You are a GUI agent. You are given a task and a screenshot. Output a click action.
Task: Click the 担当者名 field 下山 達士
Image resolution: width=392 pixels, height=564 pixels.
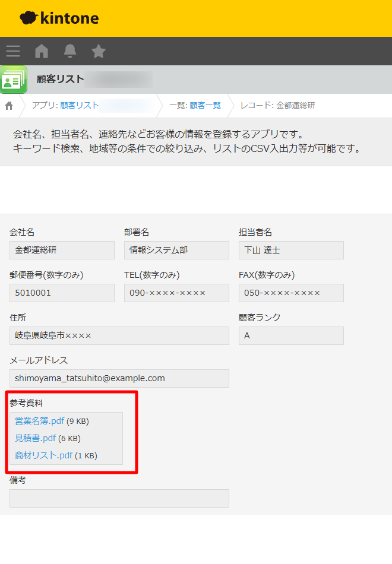(291, 251)
